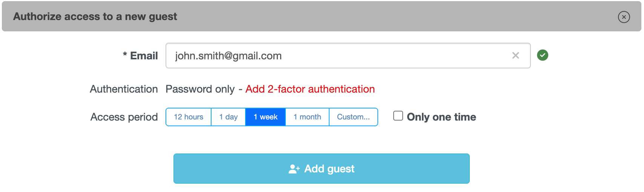Select the 12 hours access period

pyautogui.click(x=189, y=117)
